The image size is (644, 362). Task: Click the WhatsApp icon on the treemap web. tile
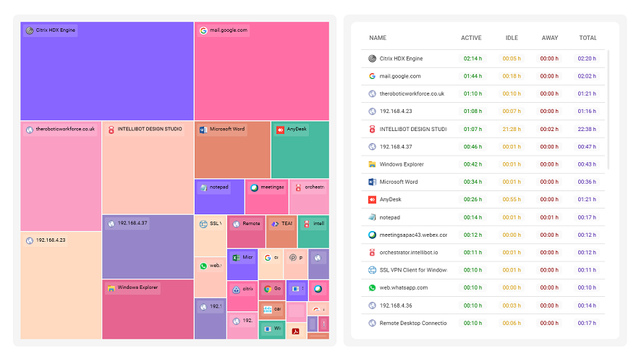(x=203, y=266)
